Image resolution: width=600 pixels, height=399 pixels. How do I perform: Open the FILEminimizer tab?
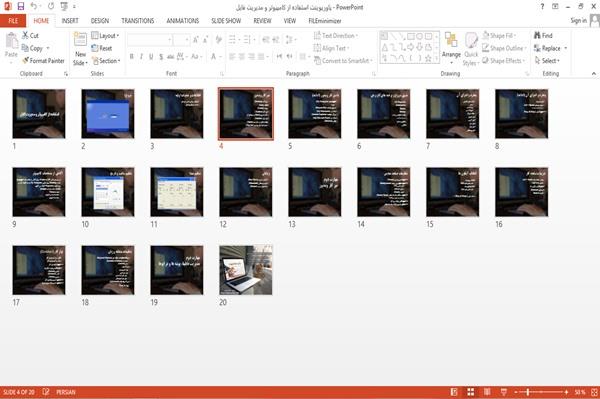pyautogui.click(x=324, y=21)
